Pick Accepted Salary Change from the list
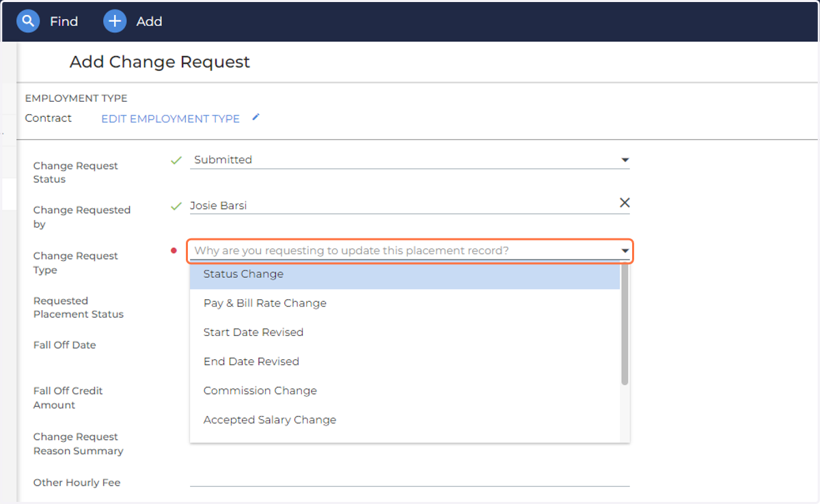The width and height of the screenshot is (820, 504). pos(405,420)
